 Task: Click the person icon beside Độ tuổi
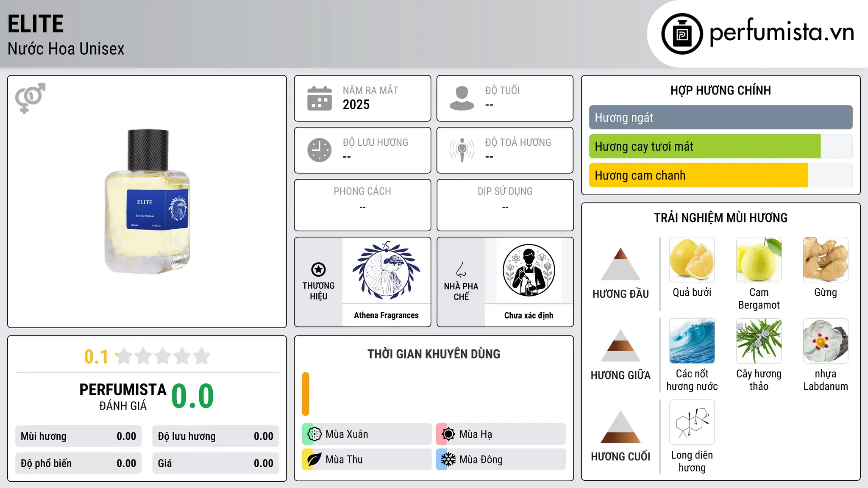coord(462,98)
